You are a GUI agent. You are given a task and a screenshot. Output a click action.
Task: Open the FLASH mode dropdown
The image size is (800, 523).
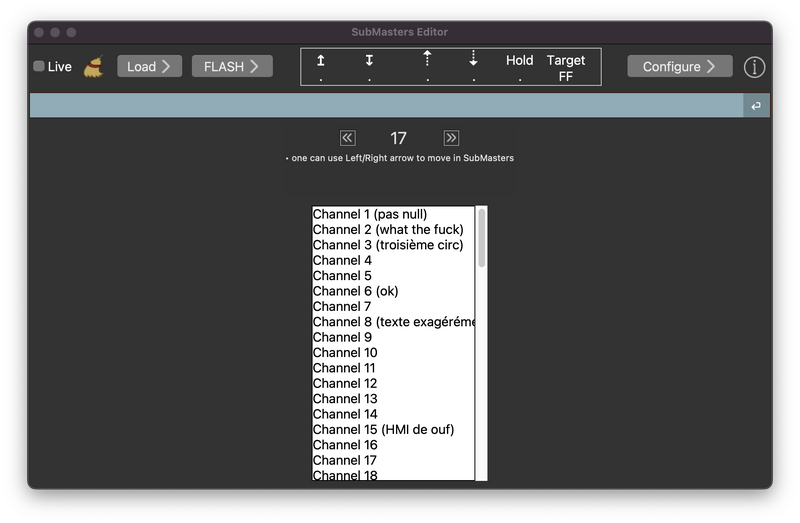[x=232, y=66]
